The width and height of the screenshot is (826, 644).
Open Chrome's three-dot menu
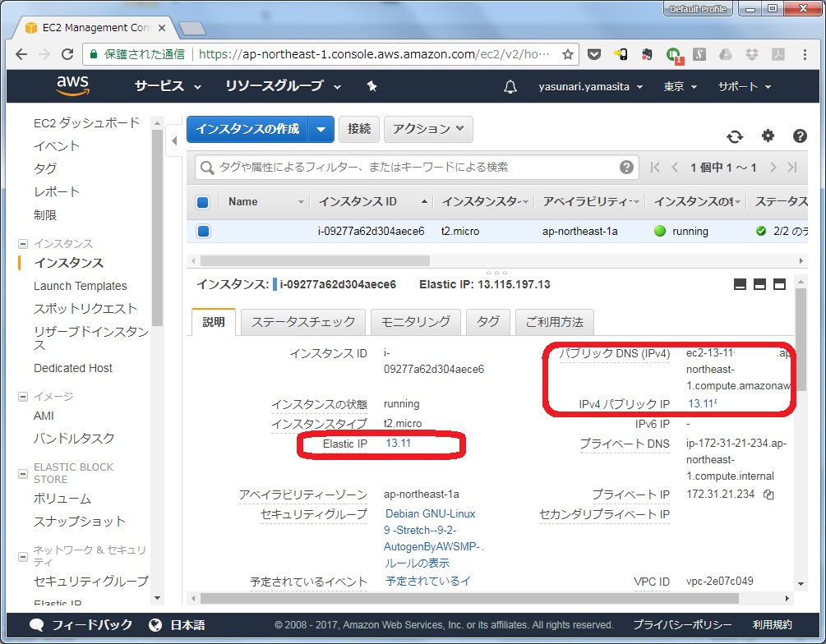(805, 54)
